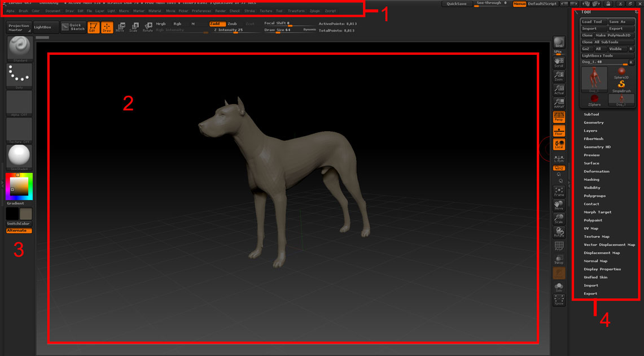The height and width of the screenshot is (356, 644).
Task: Click the LightBox button
Action: pos(43,27)
